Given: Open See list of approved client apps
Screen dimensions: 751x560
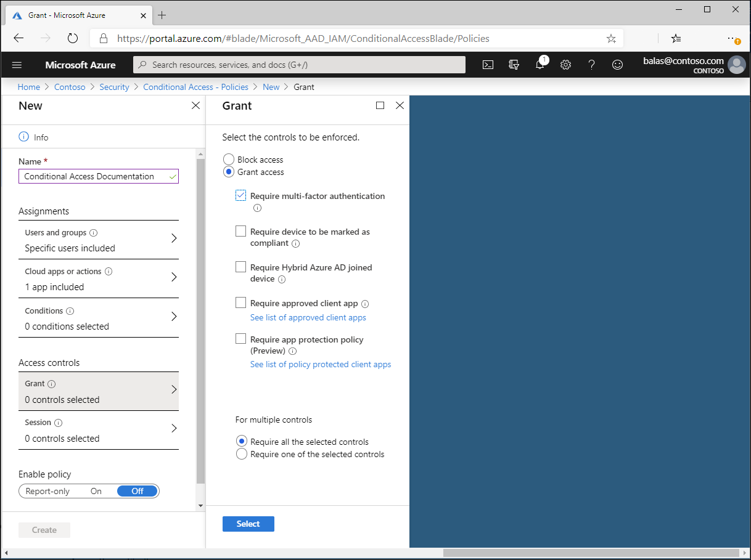Looking at the screenshot, I should coord(308,317).
